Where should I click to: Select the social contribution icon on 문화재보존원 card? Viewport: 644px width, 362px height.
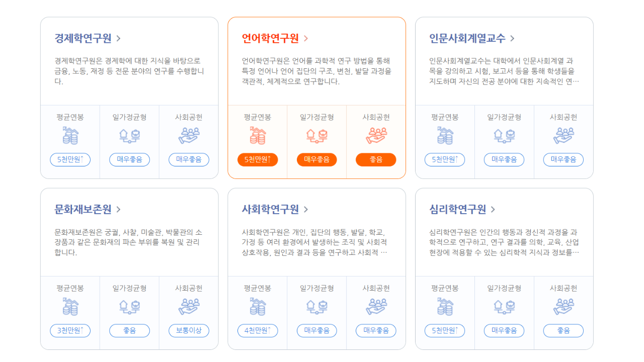point(188,306)
